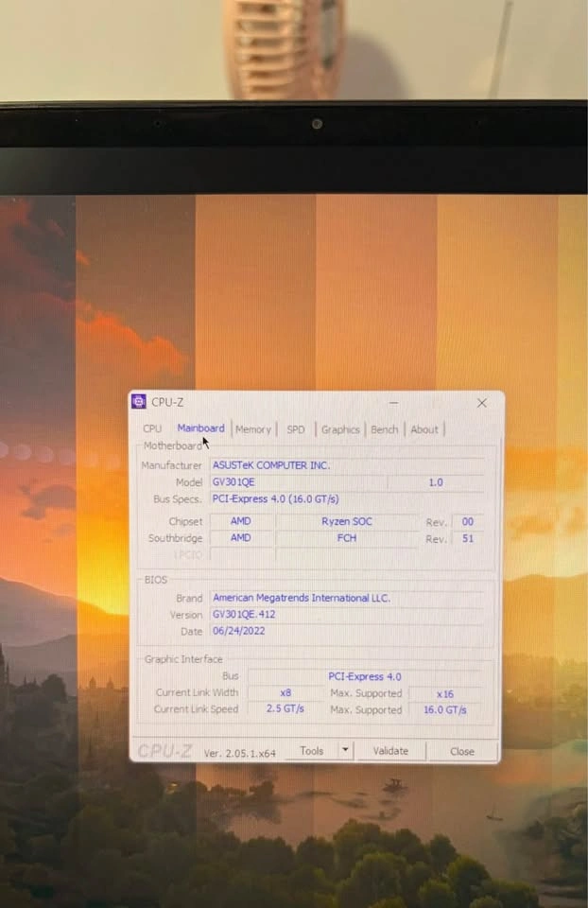
Task: Click graphic interface bus PCI-Express 4.0
Action: tap(365, 676)
